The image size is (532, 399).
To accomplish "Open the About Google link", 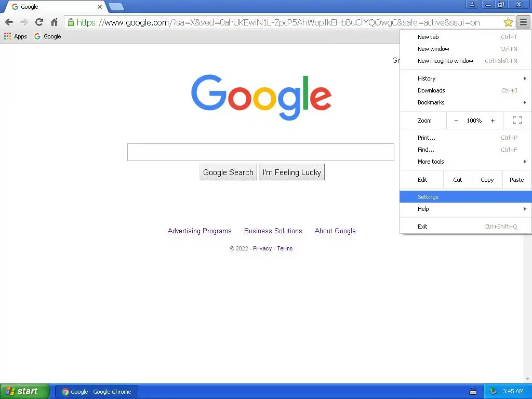I will tap(335, 231).
